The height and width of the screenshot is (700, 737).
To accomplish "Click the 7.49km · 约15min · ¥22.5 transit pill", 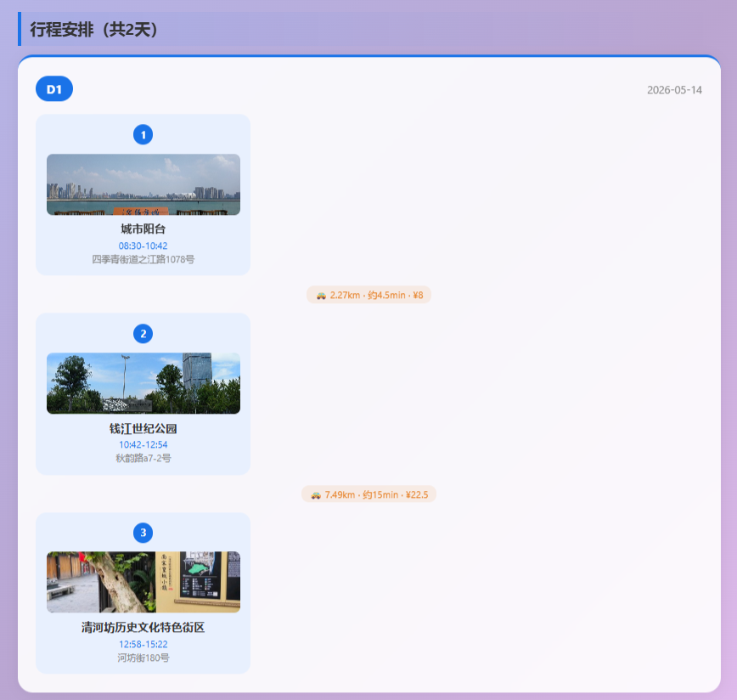I will click(x=369, y=494).
